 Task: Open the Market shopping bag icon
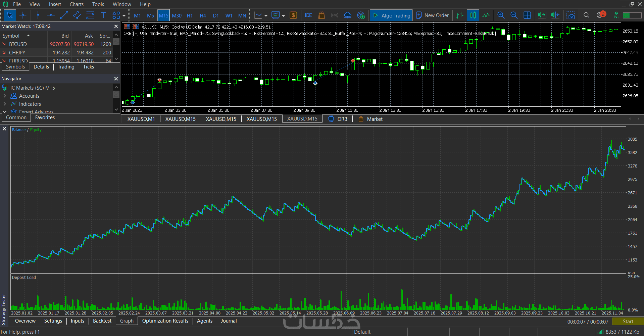tap(321, 15)
